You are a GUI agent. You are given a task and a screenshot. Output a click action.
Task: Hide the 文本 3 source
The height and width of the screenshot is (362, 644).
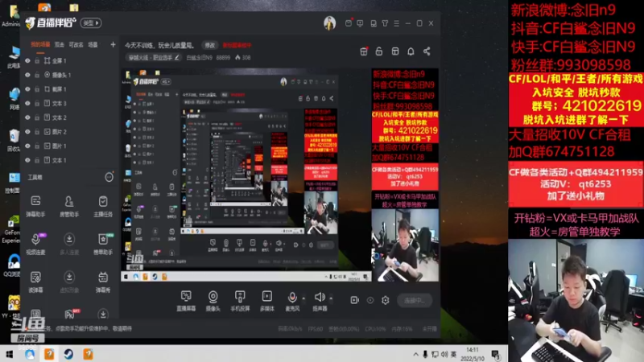27,104
